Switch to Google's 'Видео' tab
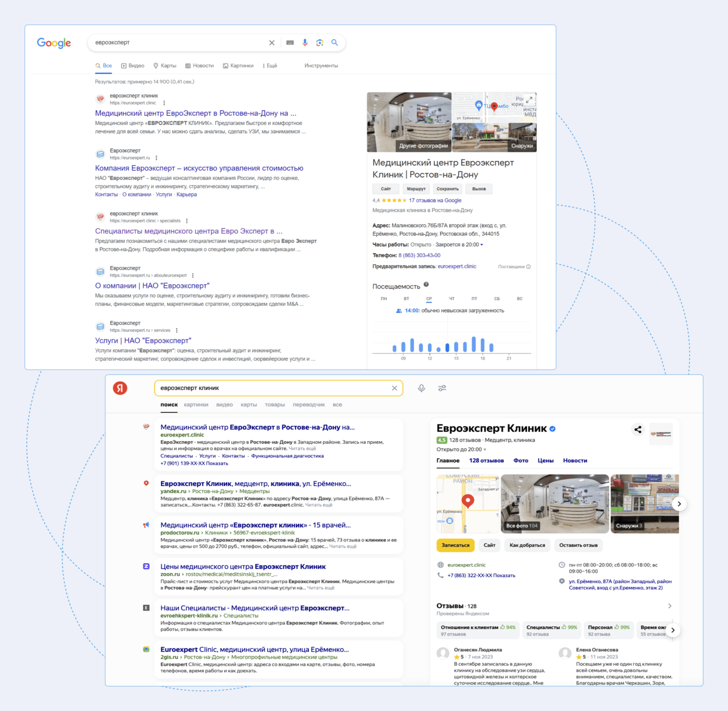The image size is (728, 711). (x=133, y=66)
